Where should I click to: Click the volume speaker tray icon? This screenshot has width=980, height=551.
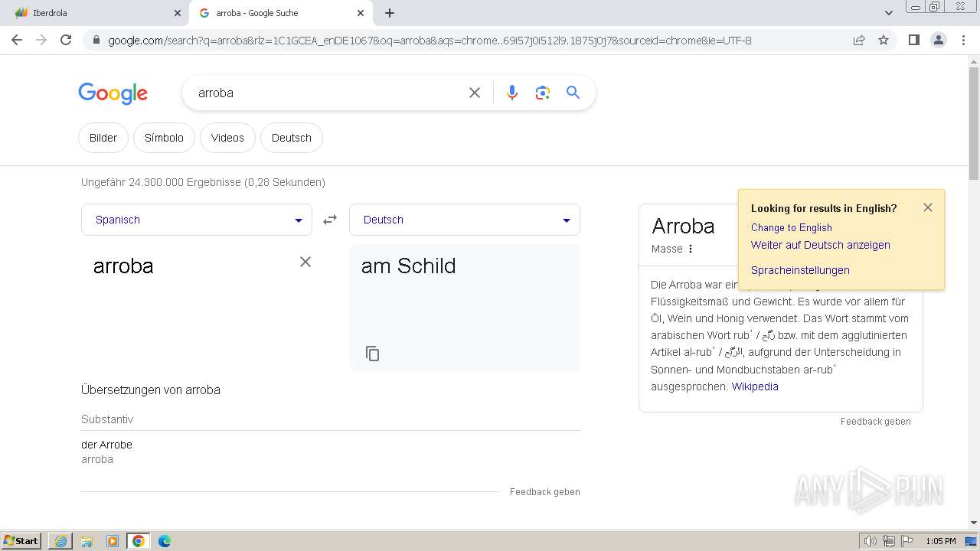tap(870, 541)
